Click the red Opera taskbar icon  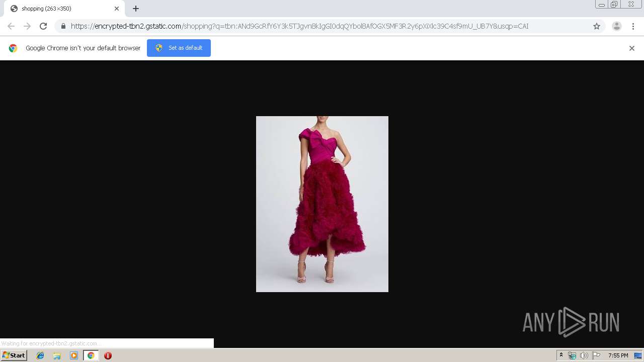click(x=108, y=355)
